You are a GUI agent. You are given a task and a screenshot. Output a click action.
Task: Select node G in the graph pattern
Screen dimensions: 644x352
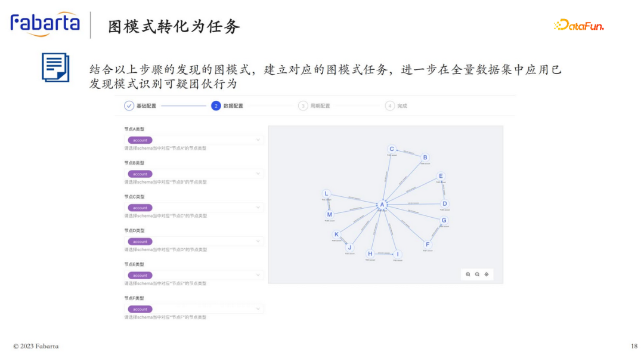pyautogui.click(x=444, y=220)
